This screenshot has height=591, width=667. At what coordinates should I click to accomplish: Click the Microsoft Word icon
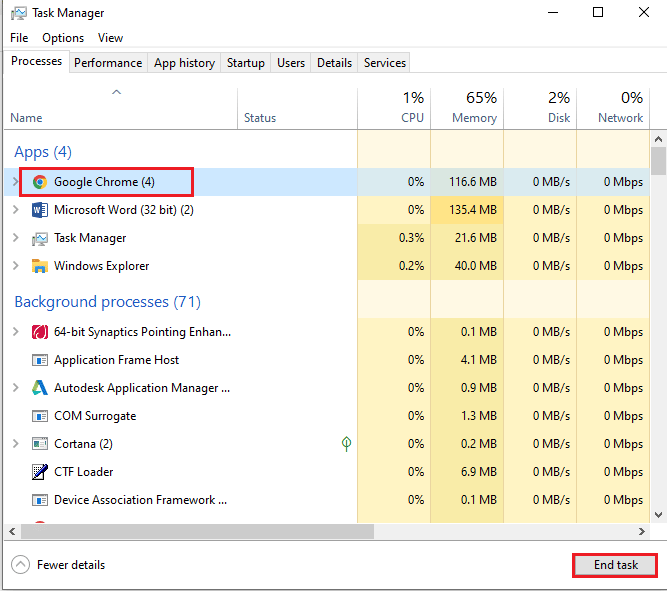(40, 210)
